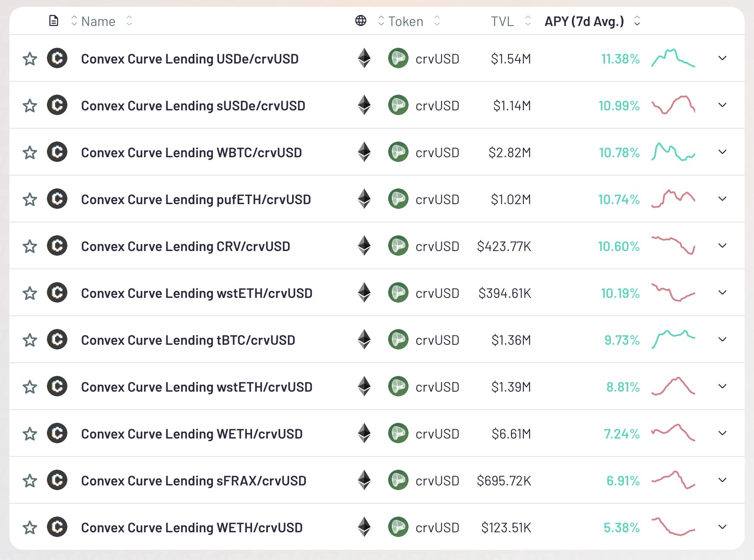Favorite the USDe/crvUSD vault star
Image resolution: width=754 pixels, height=560 pixels.
[x=30, y=58]
